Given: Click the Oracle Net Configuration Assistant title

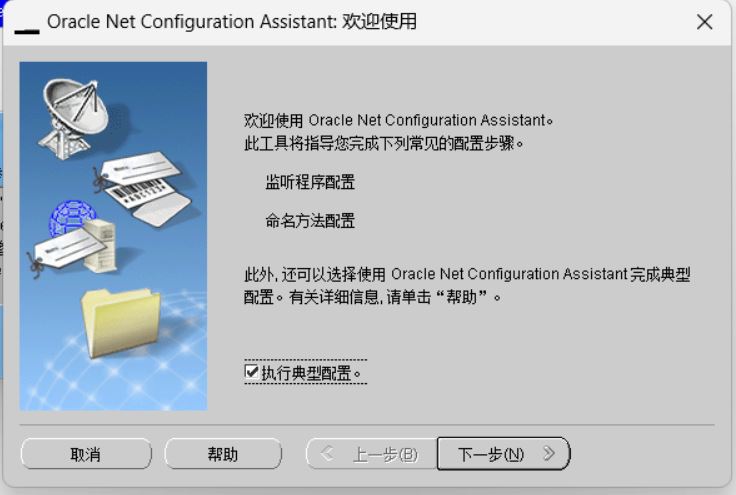Looking at the screenshot, I should pyautogui.click(x=232, y=22).
